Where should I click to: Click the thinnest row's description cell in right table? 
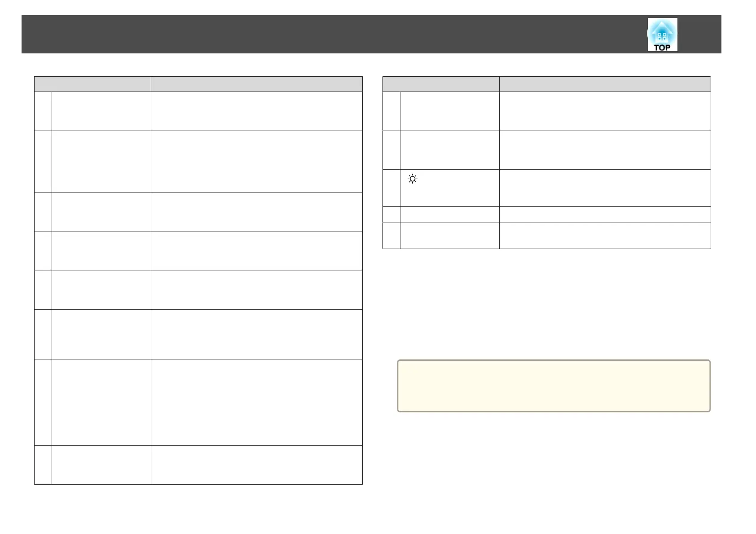pos(605,215)
